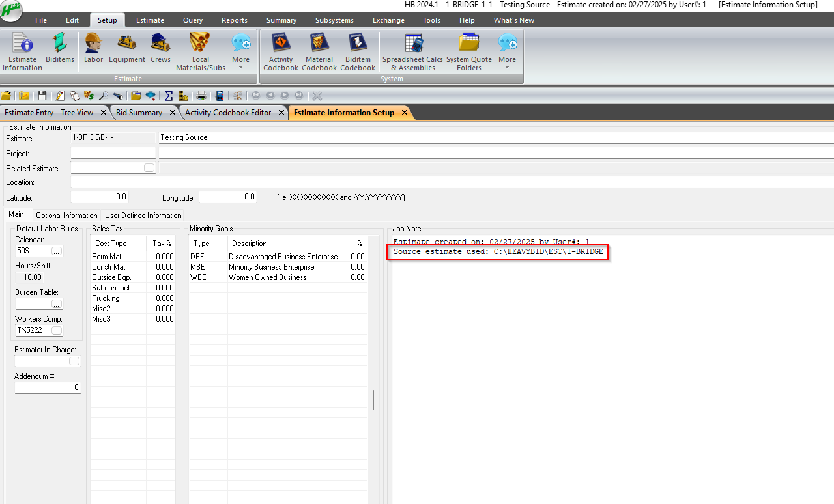Open the Reports menu tab
The width and height of the screenshot is (834, 504).
pos(235,20)
